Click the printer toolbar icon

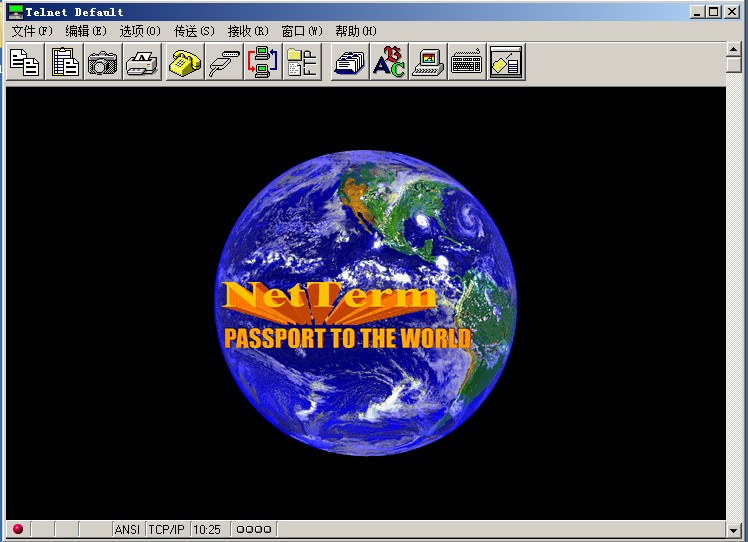pos(142,62)
